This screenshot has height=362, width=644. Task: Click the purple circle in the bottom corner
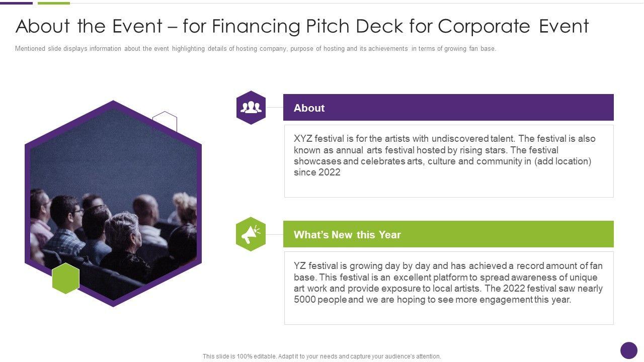pos(628,350)
